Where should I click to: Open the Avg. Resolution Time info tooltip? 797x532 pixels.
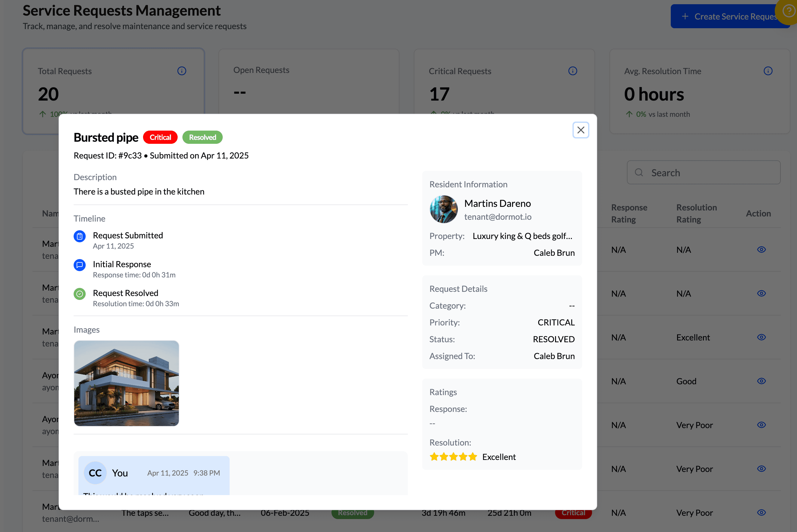[x=768, y=71]
